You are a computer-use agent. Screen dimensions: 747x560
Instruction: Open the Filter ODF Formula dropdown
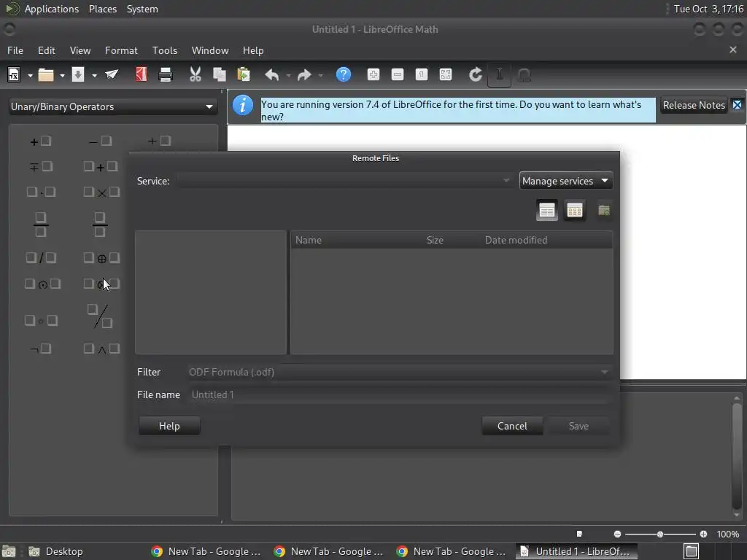tap(399, 372)
